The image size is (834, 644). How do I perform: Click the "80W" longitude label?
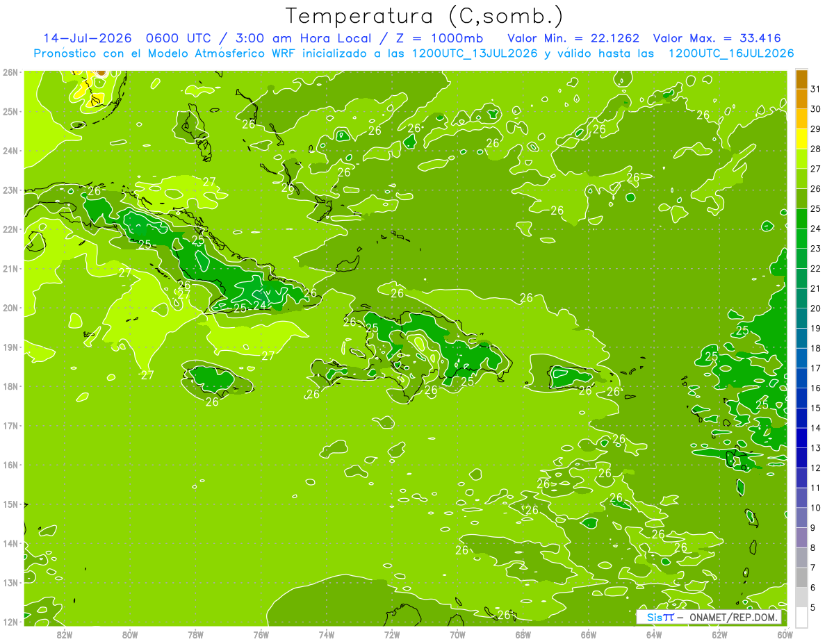pos(129,634)
